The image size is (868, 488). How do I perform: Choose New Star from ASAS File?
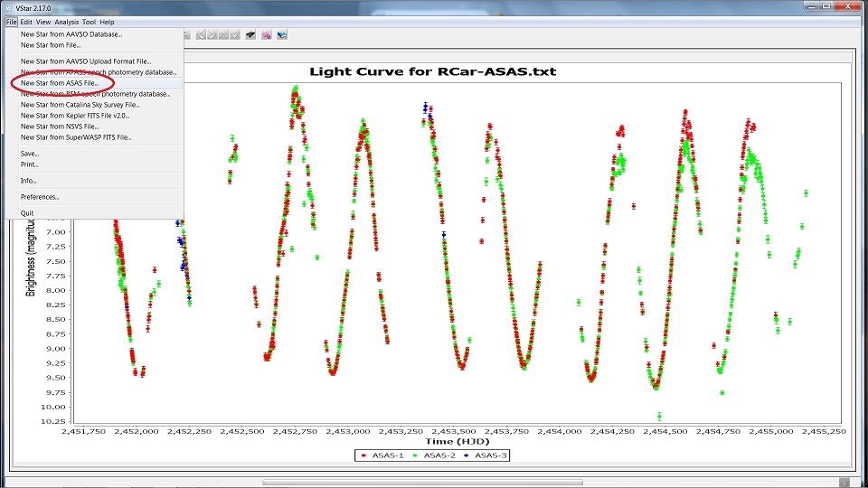coord(61,83)
